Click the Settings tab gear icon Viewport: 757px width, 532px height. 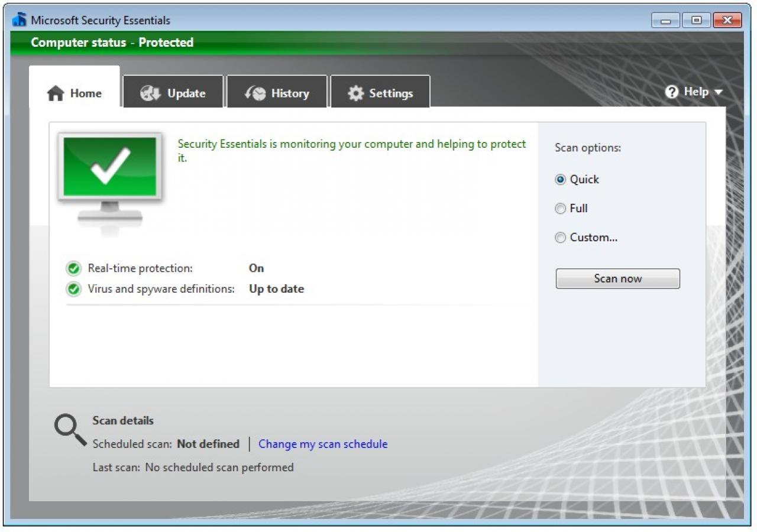tap(355, 93)
